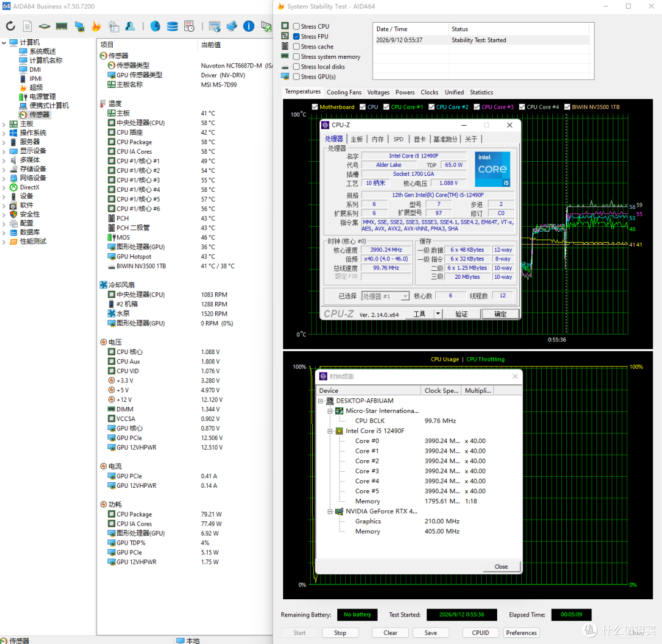662x644 pixels.
Task: Enable the Stress cache checkbox
Action: point(297,47)
